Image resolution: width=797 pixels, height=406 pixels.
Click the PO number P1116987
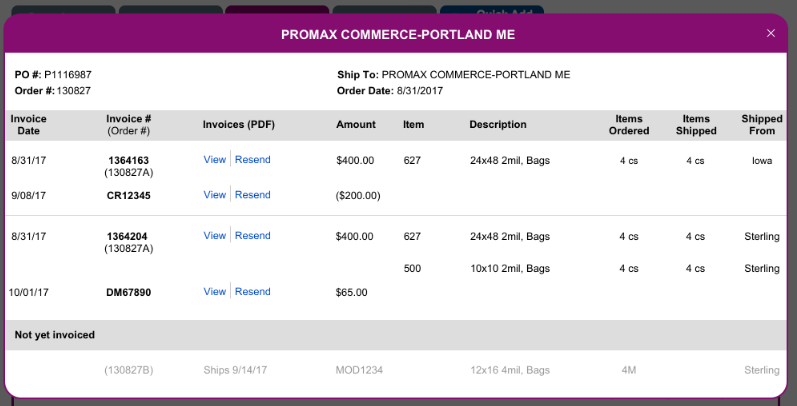click(68, 75)
